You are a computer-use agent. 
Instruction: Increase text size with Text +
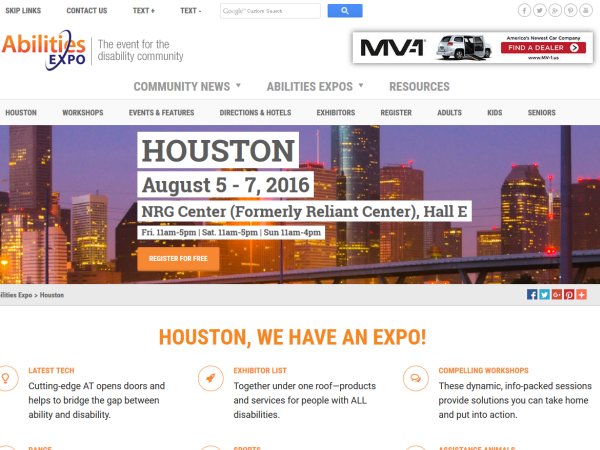tap(143, 11)
